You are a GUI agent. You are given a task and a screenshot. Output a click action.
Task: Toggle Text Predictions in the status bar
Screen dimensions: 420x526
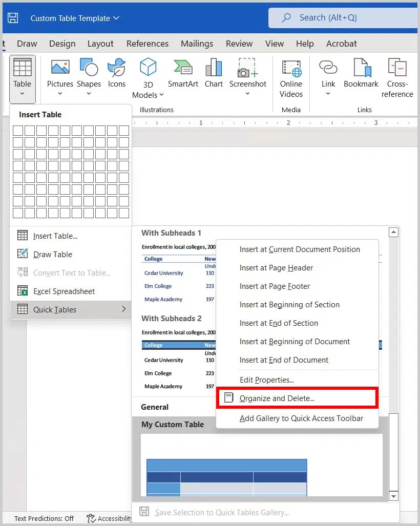tap(44, 518)
